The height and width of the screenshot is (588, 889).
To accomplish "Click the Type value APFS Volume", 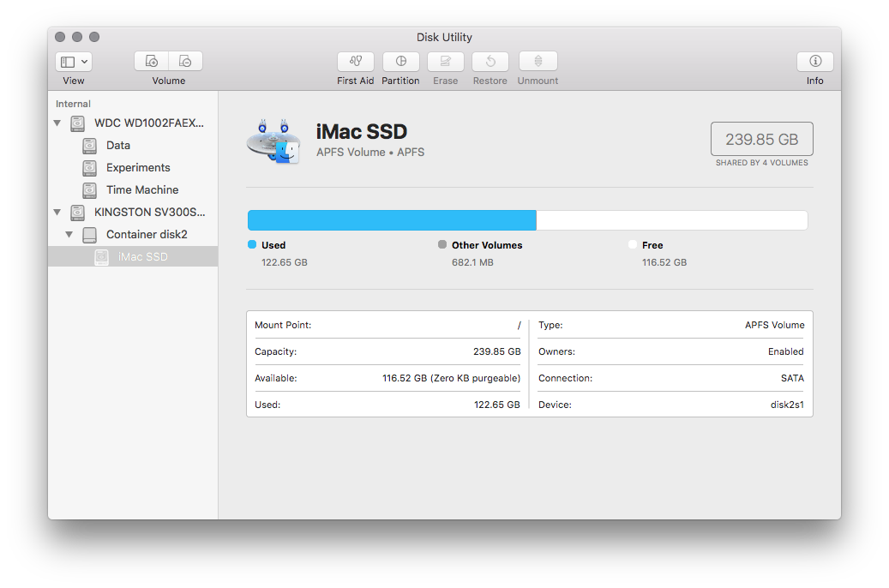I will point(774,325).
